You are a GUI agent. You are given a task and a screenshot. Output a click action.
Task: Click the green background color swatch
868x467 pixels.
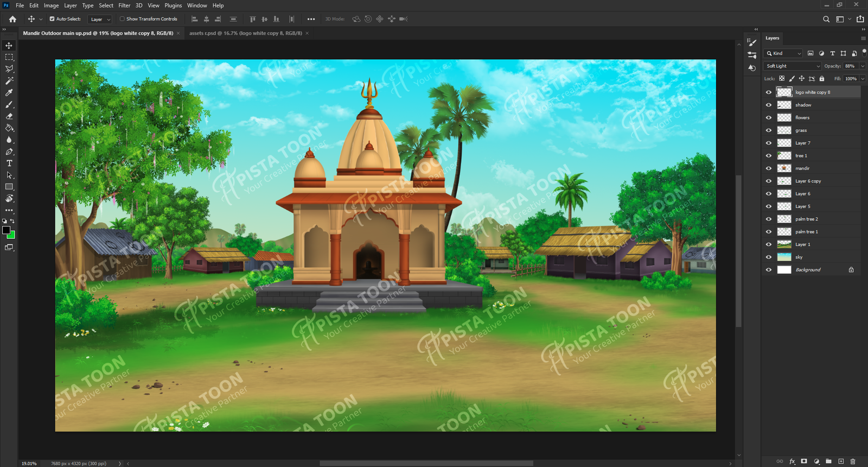12,235
